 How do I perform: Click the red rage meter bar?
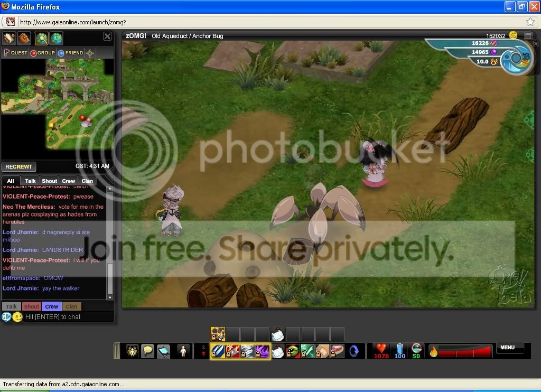coord(464,352)
